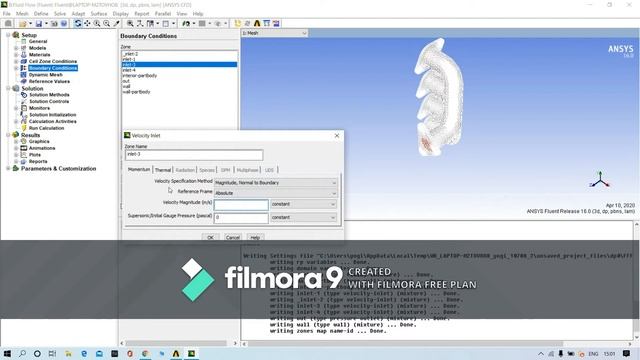Open the Display menu
This screenshot has width=640, height=360.
coord(120,13)
